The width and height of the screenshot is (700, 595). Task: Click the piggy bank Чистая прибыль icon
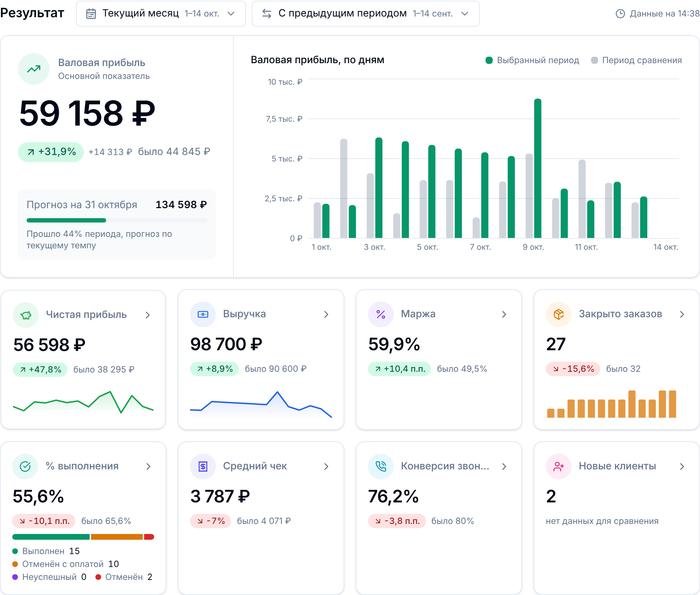click(x=26, y=315)
